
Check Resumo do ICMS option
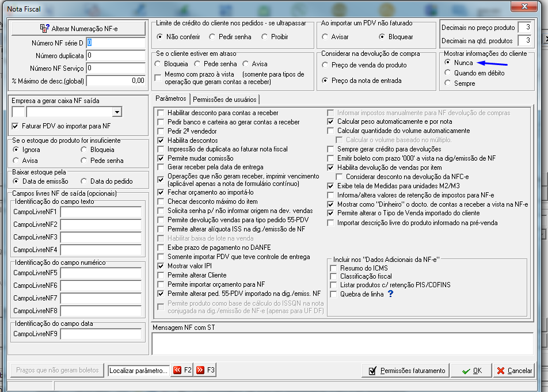[x=333, y=268]
